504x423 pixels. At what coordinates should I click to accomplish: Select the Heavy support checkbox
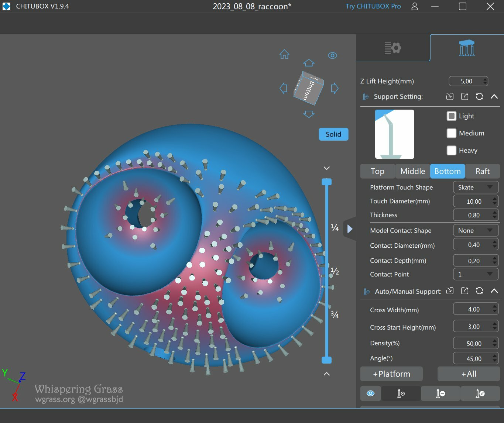point(451,150)
